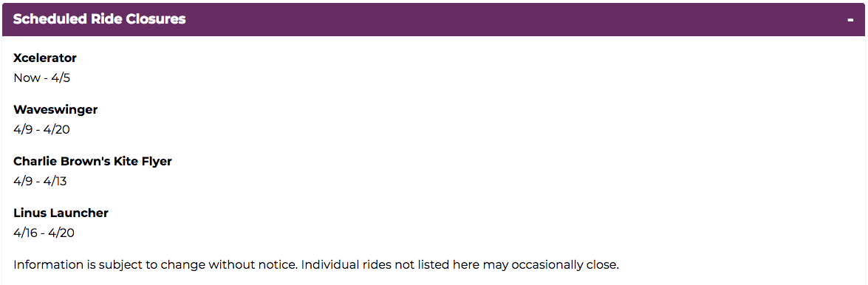
Task: Click the word 'Now' under Xcelerator
Action: click(x=27, y=78)
